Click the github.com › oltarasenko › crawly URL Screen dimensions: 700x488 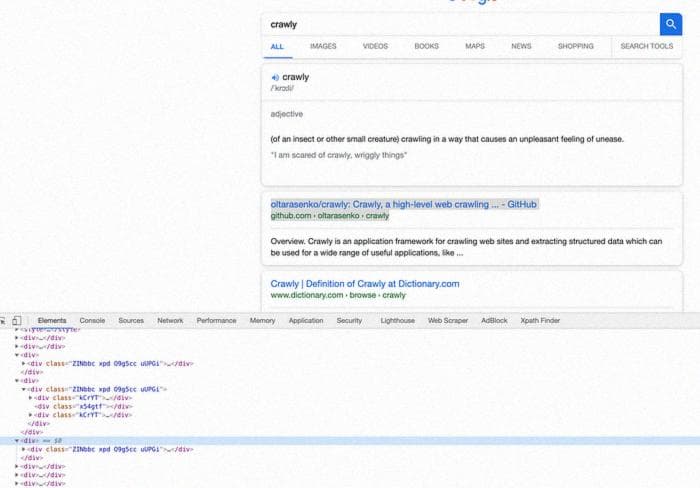pyautogui.click(x=330, y=216)
